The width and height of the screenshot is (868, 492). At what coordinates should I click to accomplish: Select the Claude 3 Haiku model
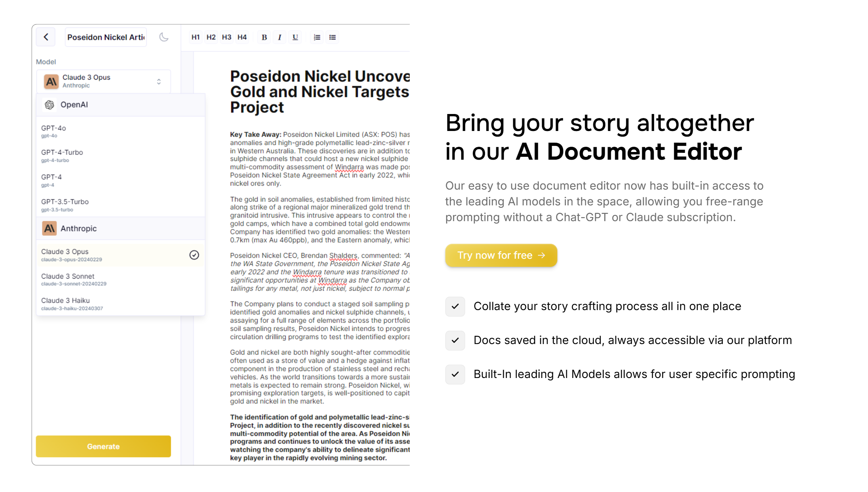pyautogui.click(x=121, y=304)
